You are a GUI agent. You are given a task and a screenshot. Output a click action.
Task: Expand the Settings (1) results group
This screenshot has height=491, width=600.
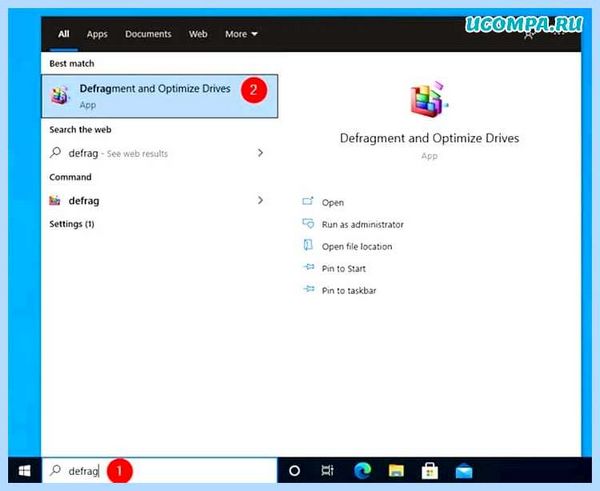[72, 224]
